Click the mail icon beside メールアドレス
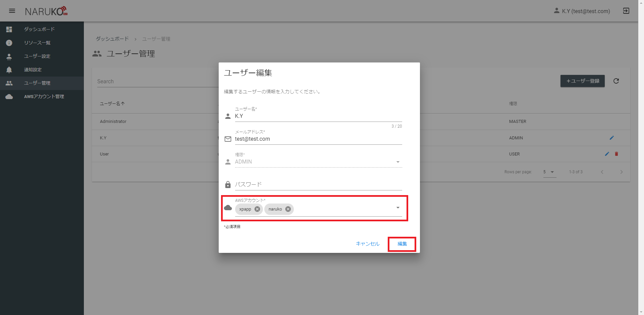Image resolution: width=644 pixels, height=315 pixels. (x=228, y=139)
